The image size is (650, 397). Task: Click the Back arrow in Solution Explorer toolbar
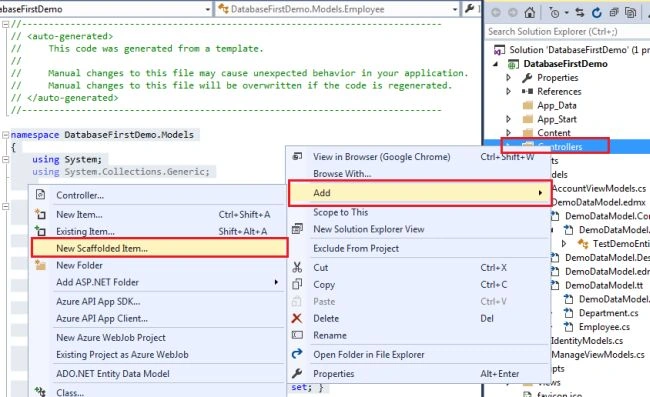point(496,12)
